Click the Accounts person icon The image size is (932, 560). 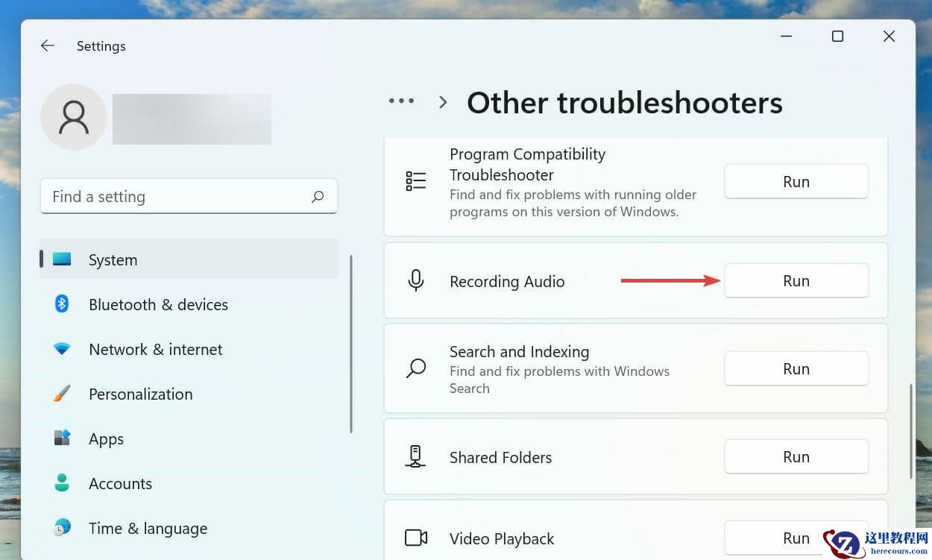(62, 483)
